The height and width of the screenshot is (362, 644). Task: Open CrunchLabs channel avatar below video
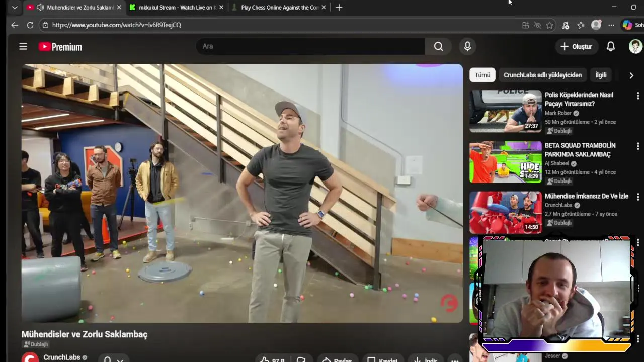[x=30, y=358]
